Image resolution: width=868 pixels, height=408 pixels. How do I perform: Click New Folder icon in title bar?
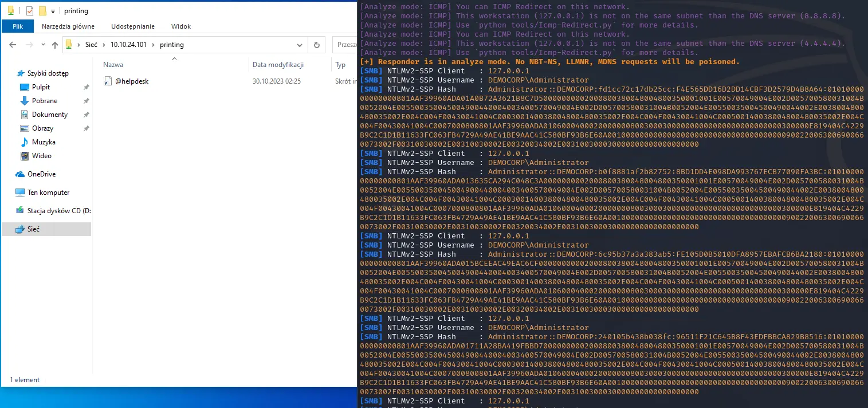(42, 11)
